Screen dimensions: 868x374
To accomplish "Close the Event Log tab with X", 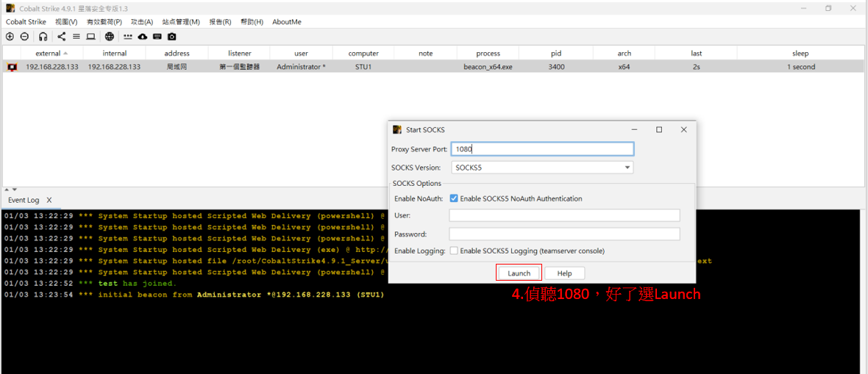I will (49, 200).
